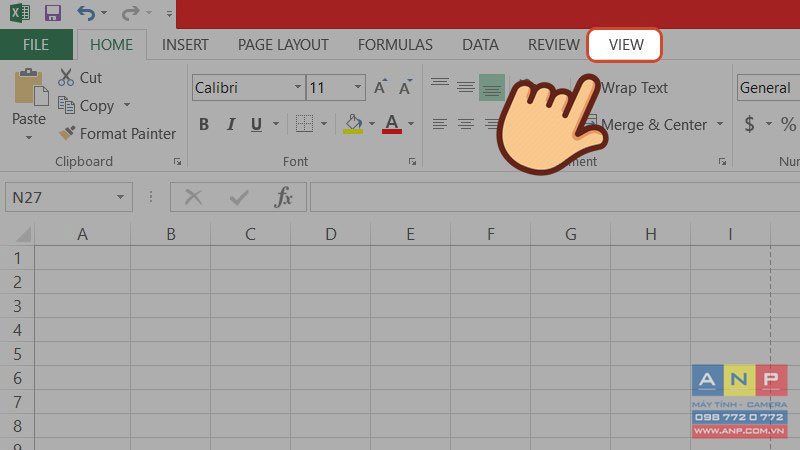Viewport: 800px width, 450px height.
Task: Cancel formula entry X icon
Action: [x=193, y=197]
